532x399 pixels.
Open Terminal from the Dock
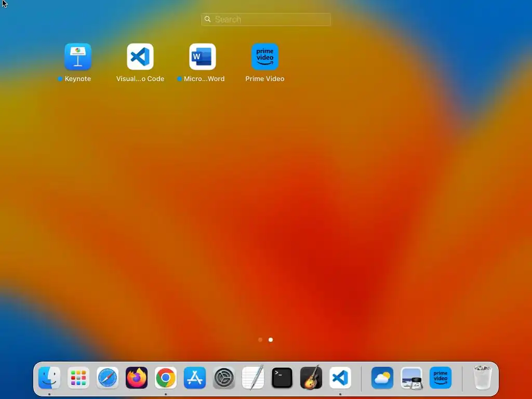(282, 378)
